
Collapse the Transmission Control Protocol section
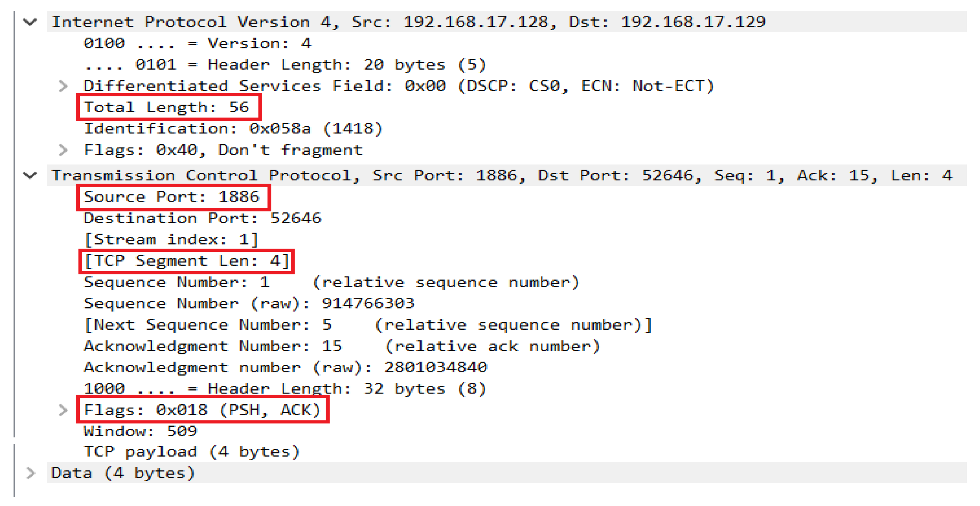30,176
